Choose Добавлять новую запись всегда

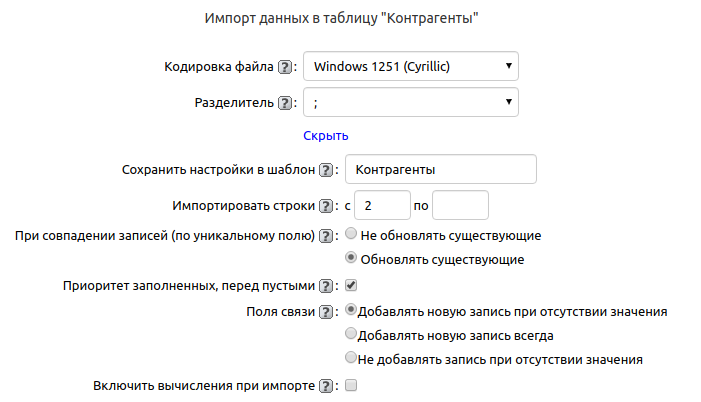pos(350,334)
